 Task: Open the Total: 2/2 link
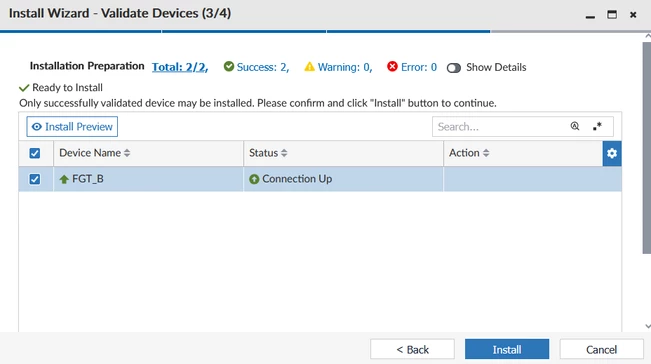[180, 67]
